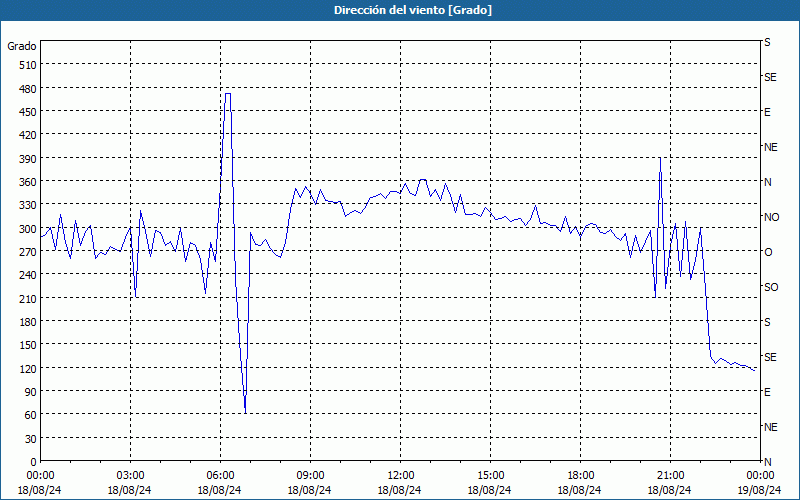Click the '19/08/24' date label
800x500 pixels.
click(760, 490)
